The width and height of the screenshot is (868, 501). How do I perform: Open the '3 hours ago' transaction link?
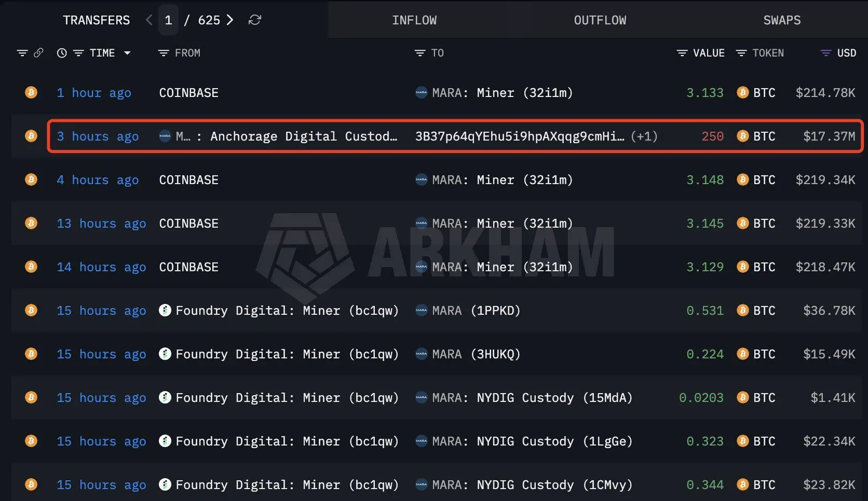[98, 136]
